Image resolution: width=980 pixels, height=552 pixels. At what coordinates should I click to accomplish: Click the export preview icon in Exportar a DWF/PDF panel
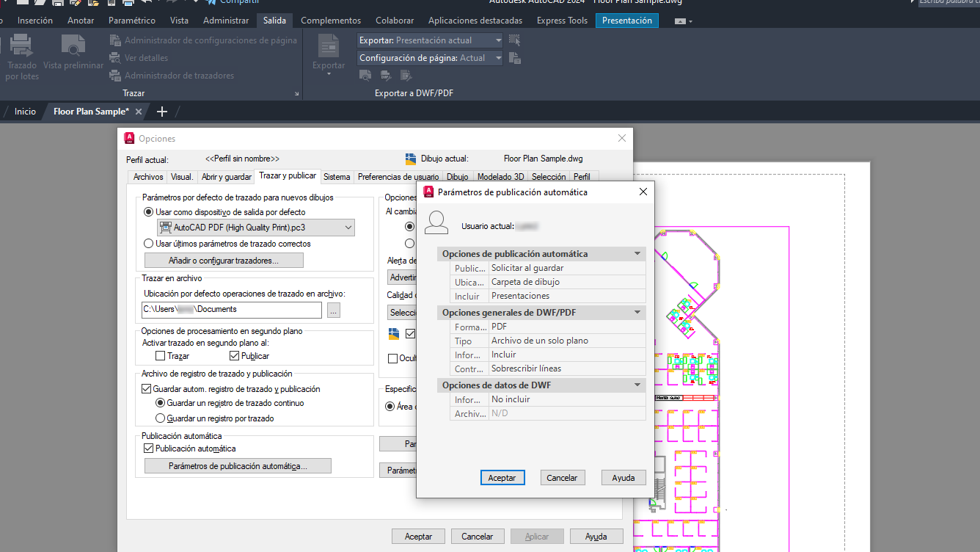point(365,75)
